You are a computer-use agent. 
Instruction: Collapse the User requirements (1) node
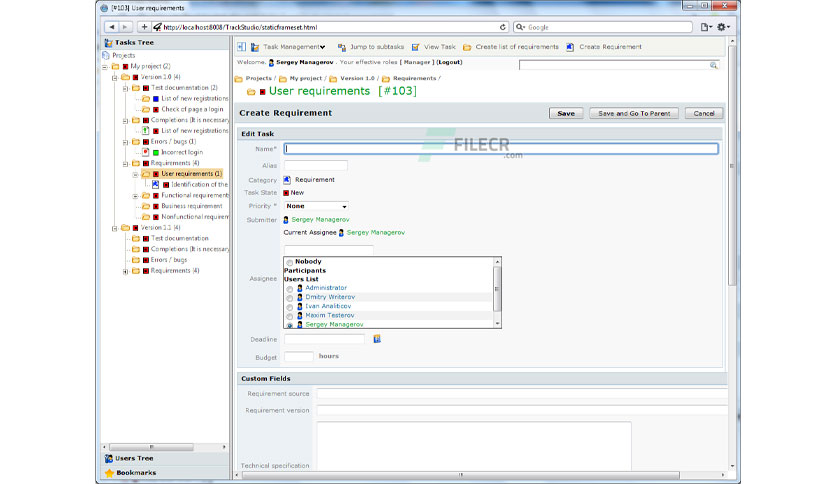tap(135, 174)
